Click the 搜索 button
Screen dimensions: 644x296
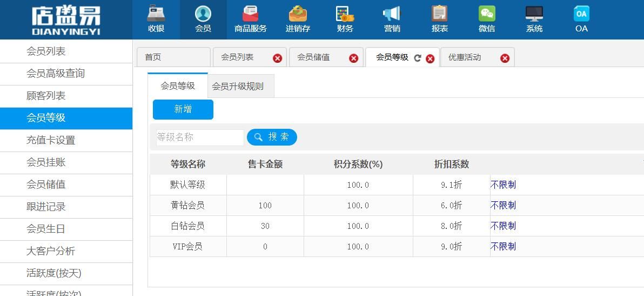[x=272, y=137]
